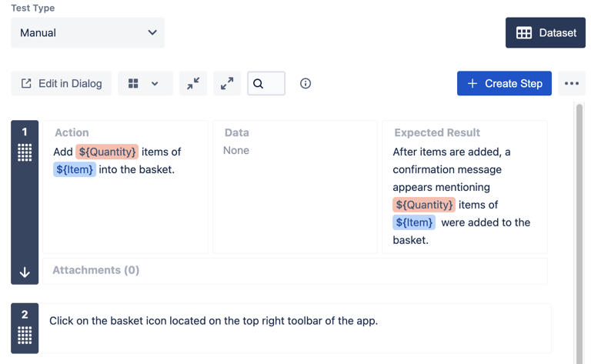Expand all steps with outward arrows icon
The width and height of the screenshot is (591, 364).
[227, 83]
